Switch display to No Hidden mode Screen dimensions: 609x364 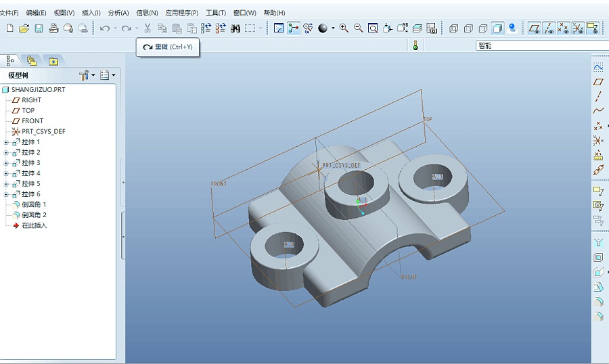point(482,28)
